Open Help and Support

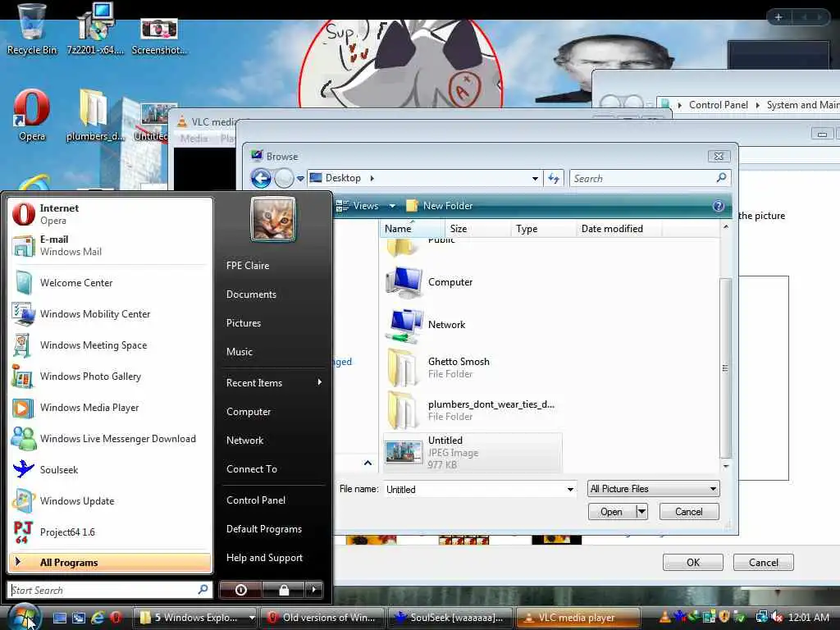coord(265,558)
